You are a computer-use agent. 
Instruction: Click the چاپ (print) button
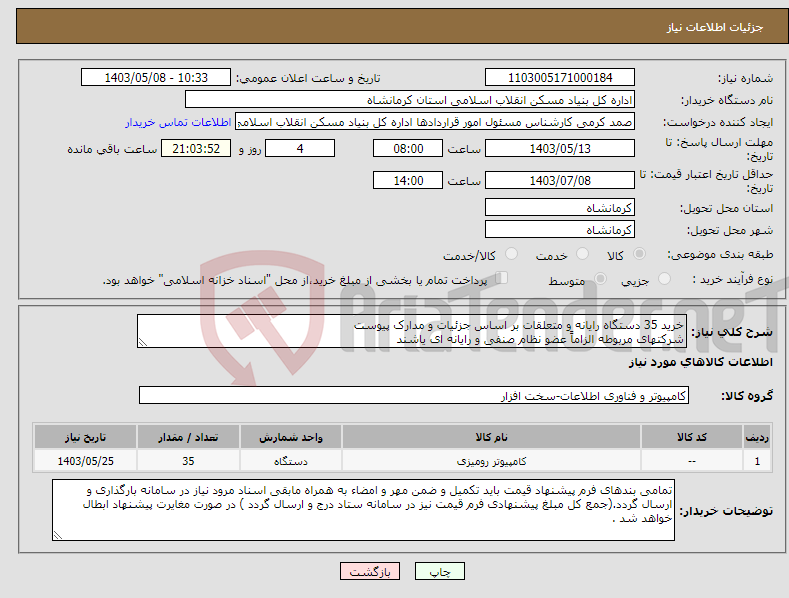(x=439, y=572)
